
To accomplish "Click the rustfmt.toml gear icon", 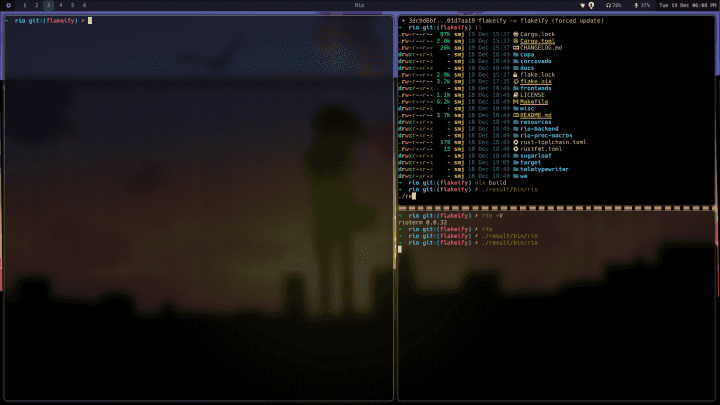I will tap(516, 149).
